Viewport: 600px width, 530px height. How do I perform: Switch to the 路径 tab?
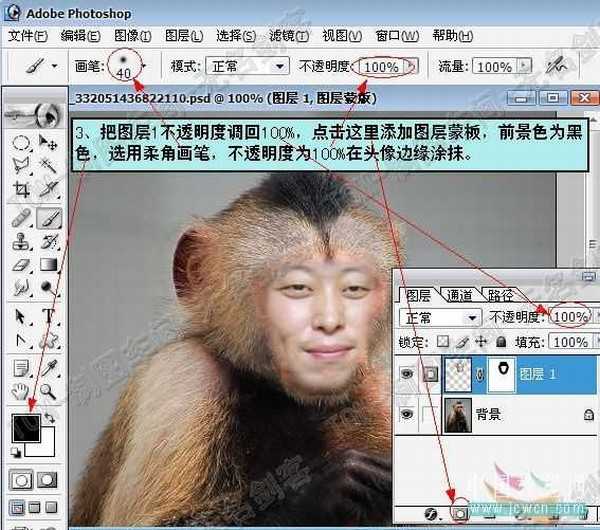501,295
